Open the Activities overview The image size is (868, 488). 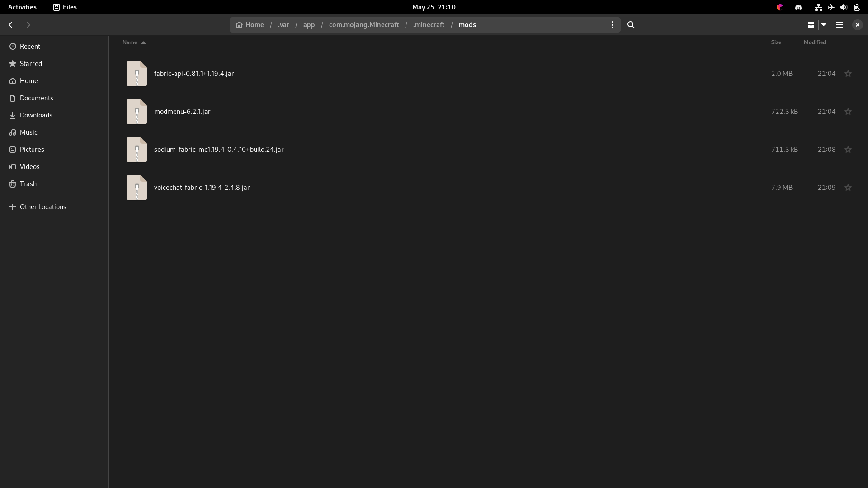[x=22, y=7]
